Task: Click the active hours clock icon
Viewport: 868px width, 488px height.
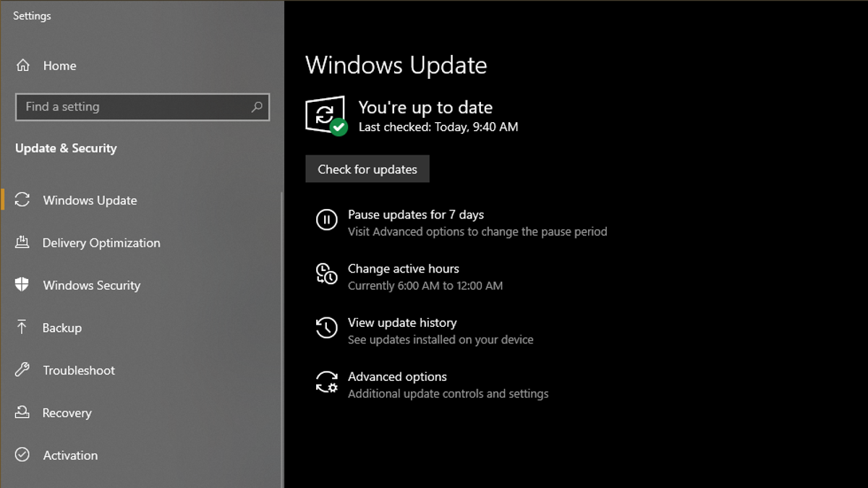Action: 326,274
